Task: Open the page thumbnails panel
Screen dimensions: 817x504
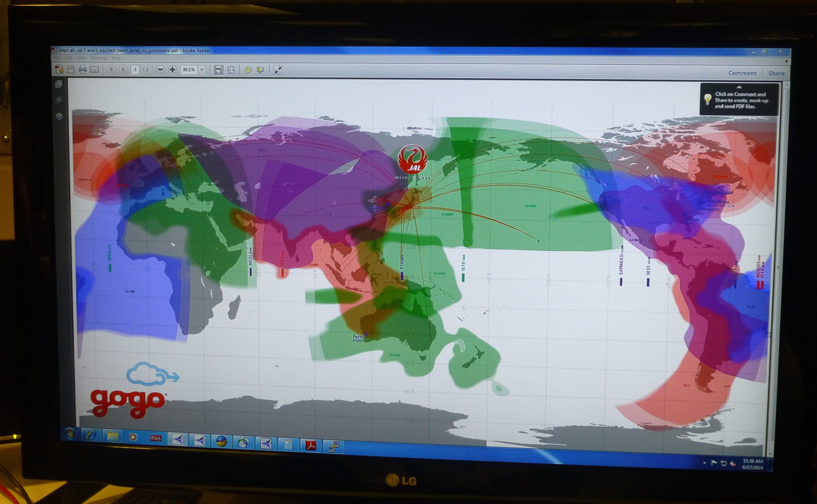Action: click(59, 84)
